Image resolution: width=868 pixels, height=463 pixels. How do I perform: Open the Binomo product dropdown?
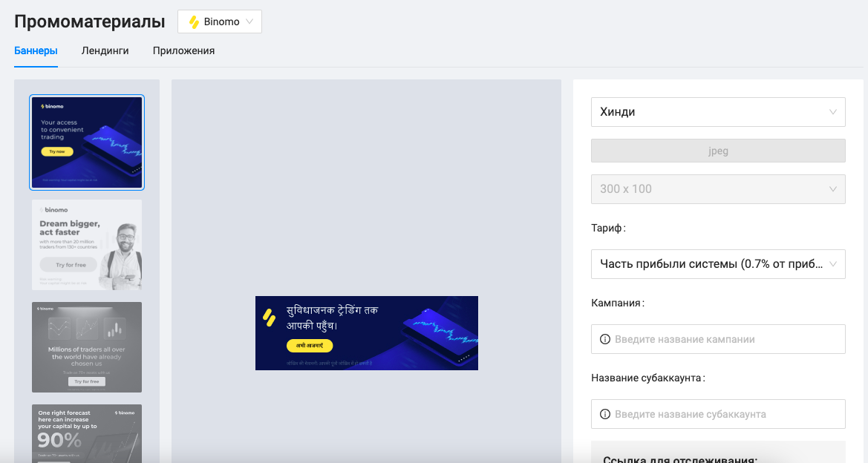click(219, 22)
